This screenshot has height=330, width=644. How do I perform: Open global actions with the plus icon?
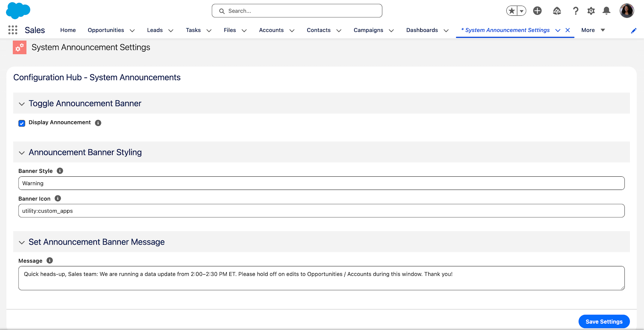click(537, 10)
